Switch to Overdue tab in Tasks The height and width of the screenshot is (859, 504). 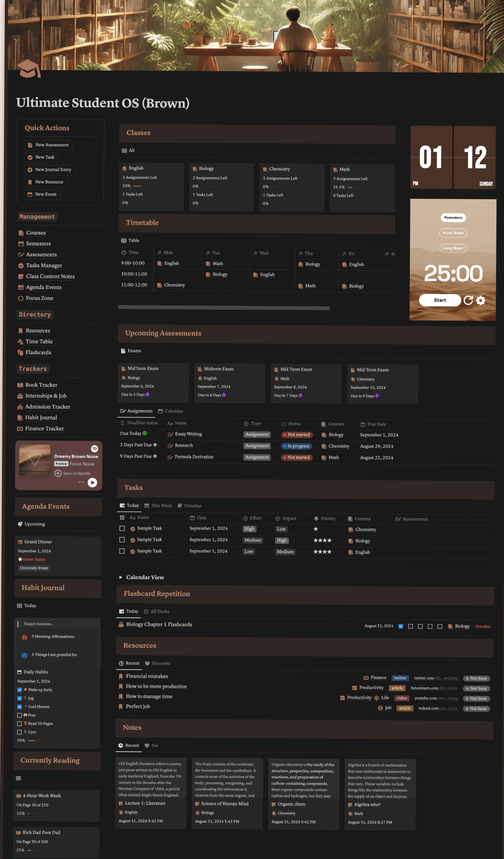tap(189, 506)
